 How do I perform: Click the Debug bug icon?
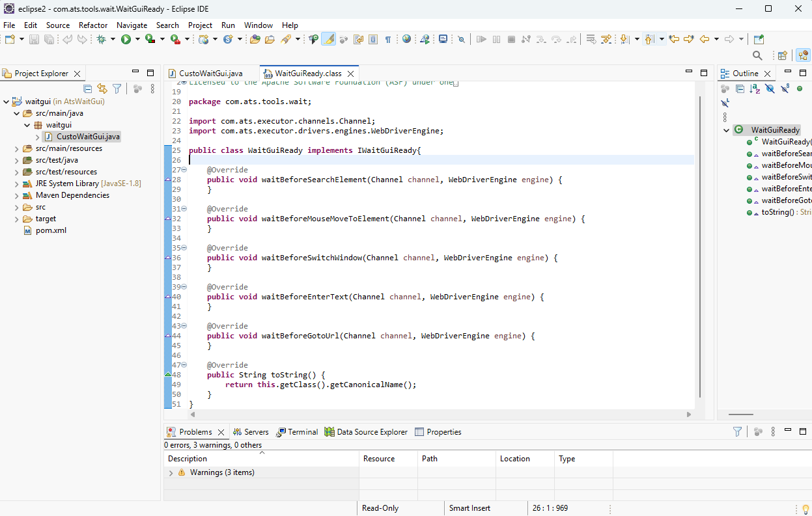pyautogui.click(x=102, y=40)
